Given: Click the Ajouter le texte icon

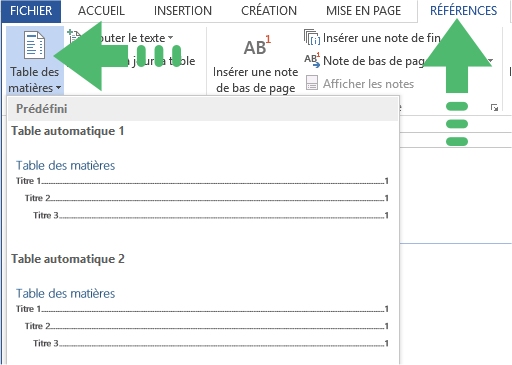Looking at the screenshot, I should 74,36.
